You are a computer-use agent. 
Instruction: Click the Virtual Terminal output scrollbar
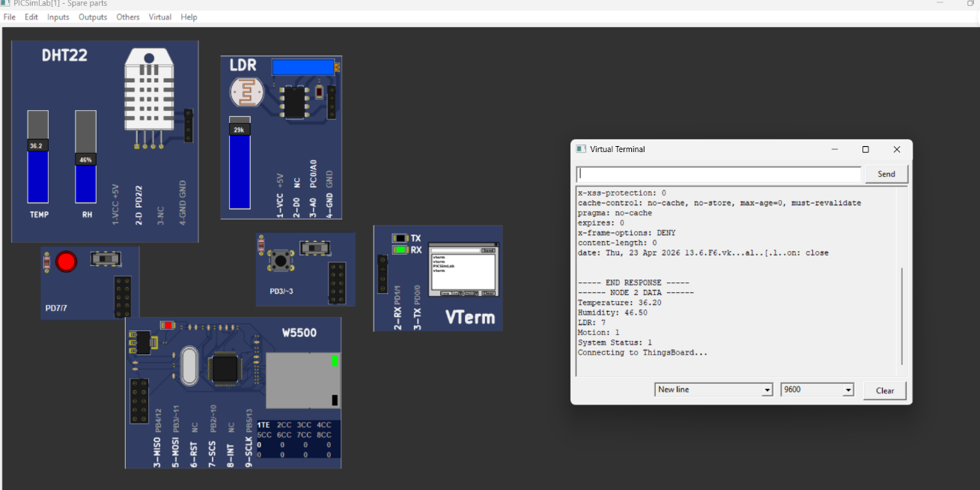[x=902, y=315]
